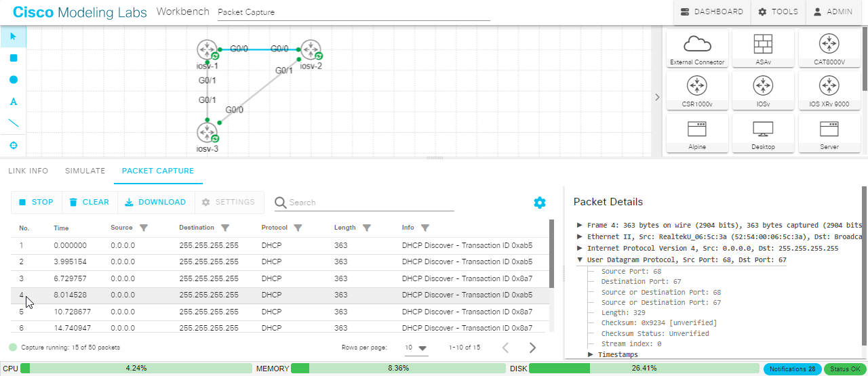Screen dimensions: 868x376
Task: Click the crosshair center-view tool
Action: [13, 145]
